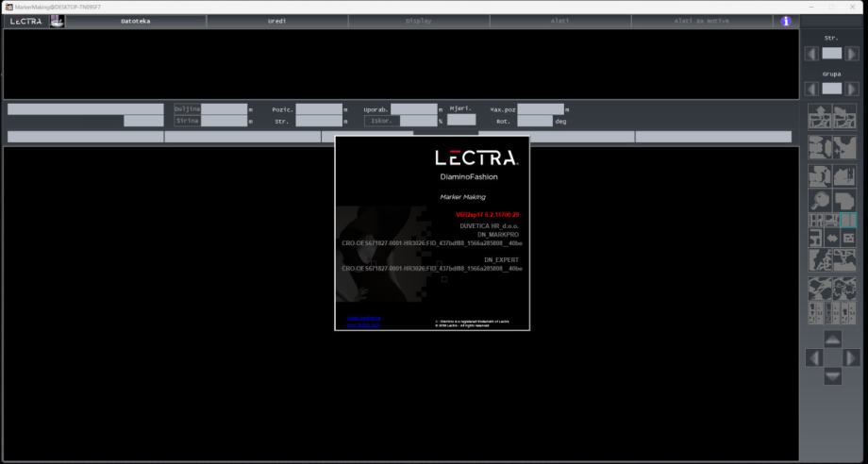Click the marker icon with diagonal arrow
Screen dimensions: 868x464
(x=844, y=117)
